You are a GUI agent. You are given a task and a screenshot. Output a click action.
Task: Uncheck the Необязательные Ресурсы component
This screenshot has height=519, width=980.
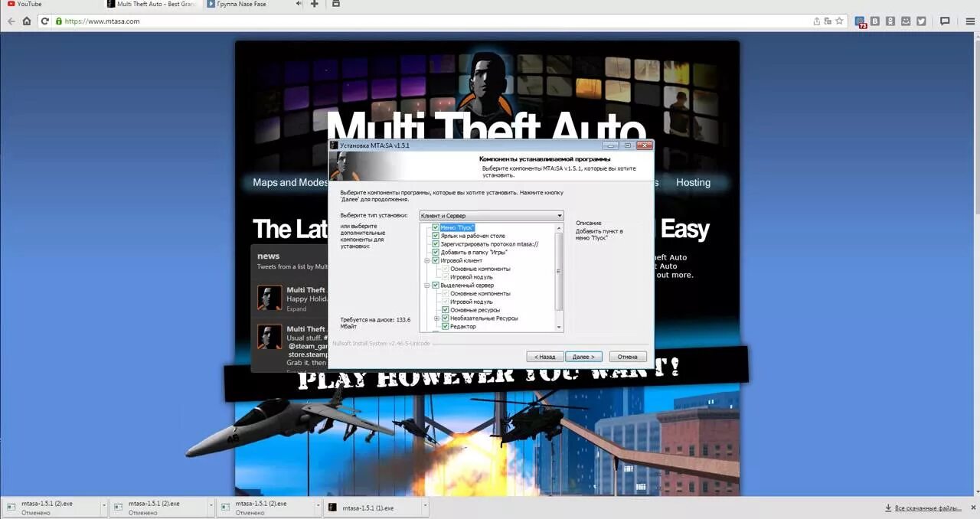446,318
